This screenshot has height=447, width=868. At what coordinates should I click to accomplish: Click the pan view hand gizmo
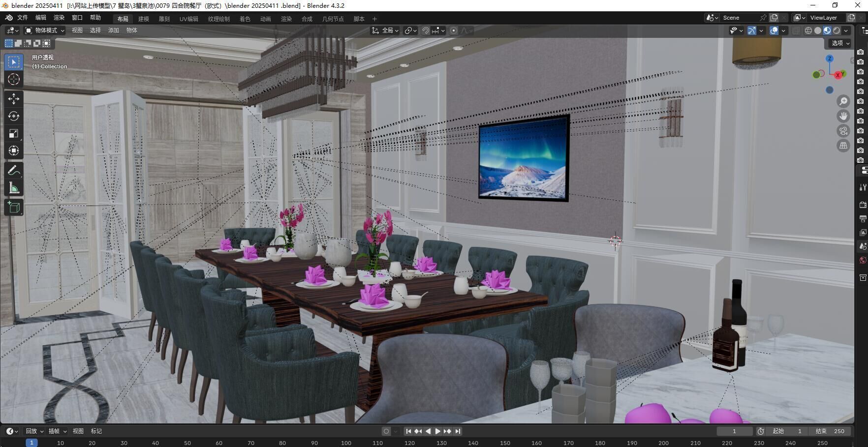coord(843,116)
